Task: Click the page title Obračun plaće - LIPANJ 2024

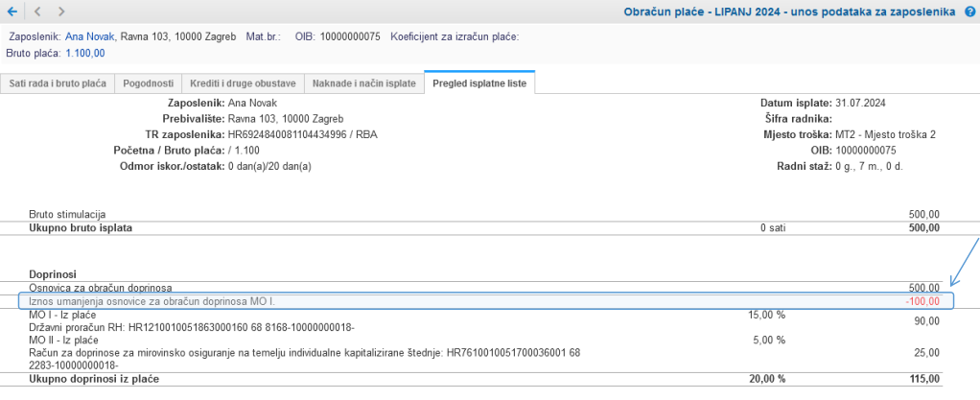Action: (789, 12)
